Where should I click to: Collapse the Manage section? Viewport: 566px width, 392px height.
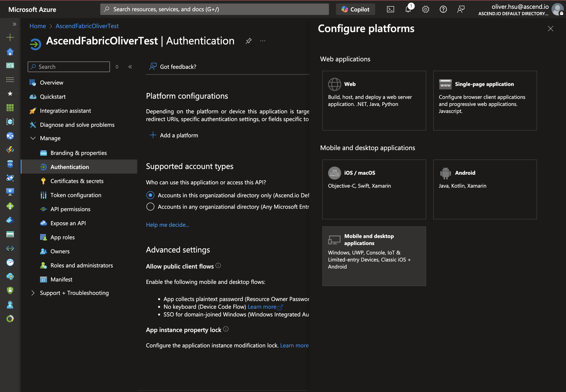click(33, 138)
